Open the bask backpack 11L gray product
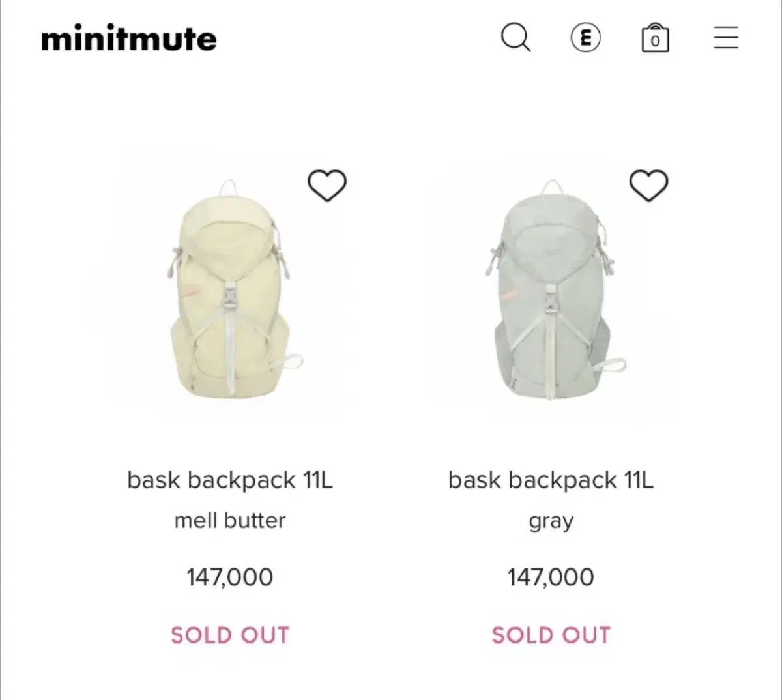782x700 pixels. [551, 480]
